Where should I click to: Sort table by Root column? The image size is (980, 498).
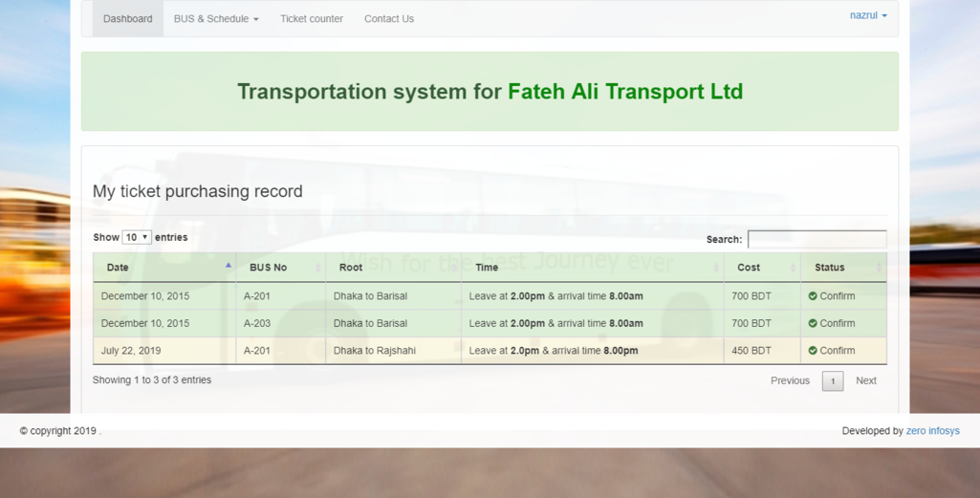[x=392, y=268]
